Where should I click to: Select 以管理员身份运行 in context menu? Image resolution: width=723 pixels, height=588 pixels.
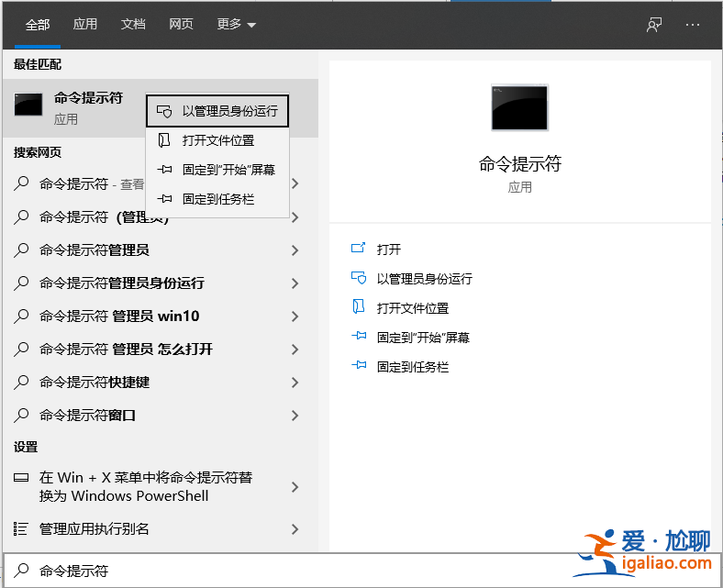pos(217,111)
